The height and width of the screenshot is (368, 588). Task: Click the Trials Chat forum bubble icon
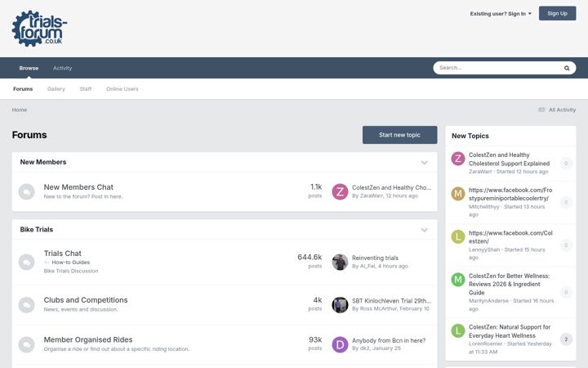(x=27, y=262)
